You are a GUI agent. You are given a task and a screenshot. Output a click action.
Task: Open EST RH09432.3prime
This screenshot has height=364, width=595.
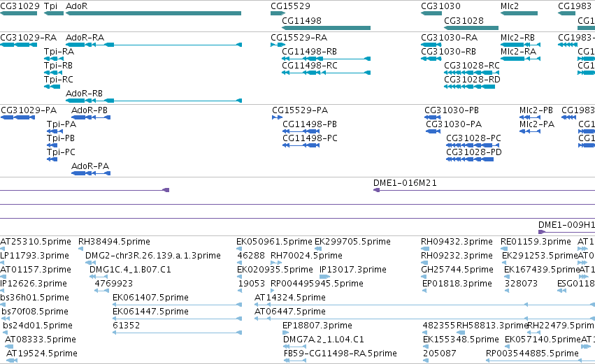(425, 249)
